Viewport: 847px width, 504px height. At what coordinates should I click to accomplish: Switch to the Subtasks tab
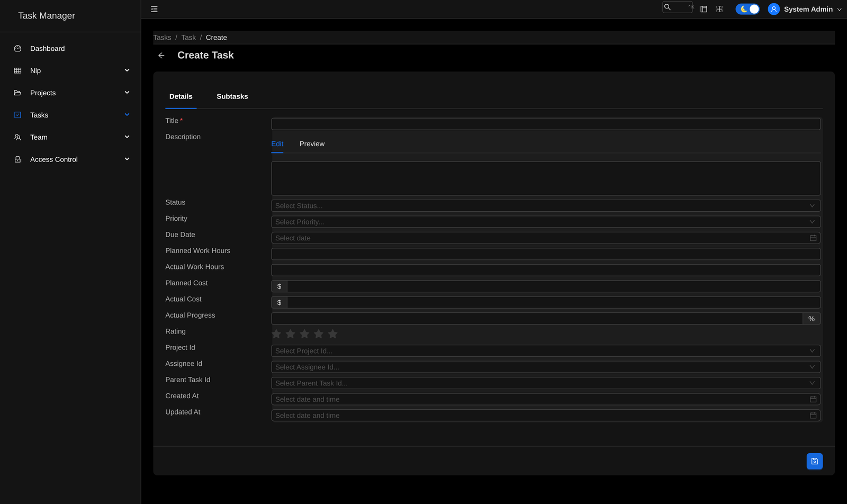coord(232,96)
